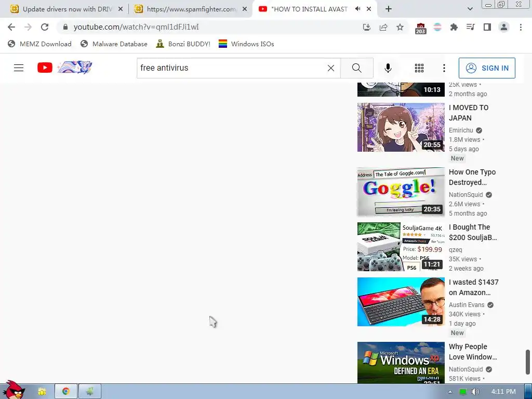The image size is (532, 399).
Task: Open a new browser tab
Action: (389, 9)
